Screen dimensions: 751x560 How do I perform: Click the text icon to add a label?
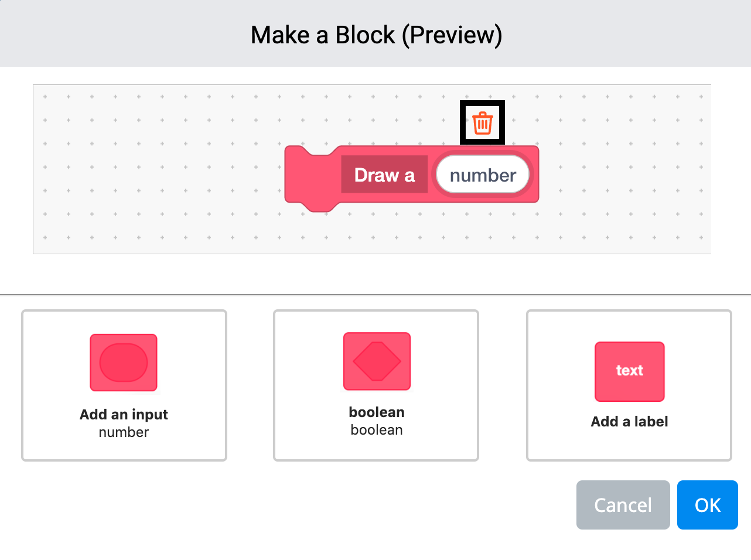tap(629, 371)
